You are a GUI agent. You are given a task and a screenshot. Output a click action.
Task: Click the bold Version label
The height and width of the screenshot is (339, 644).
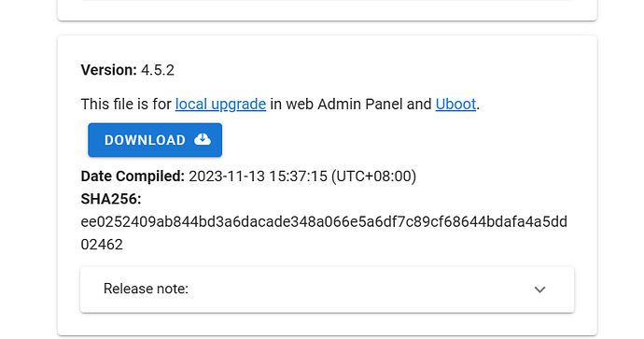(x=109, y=70)
